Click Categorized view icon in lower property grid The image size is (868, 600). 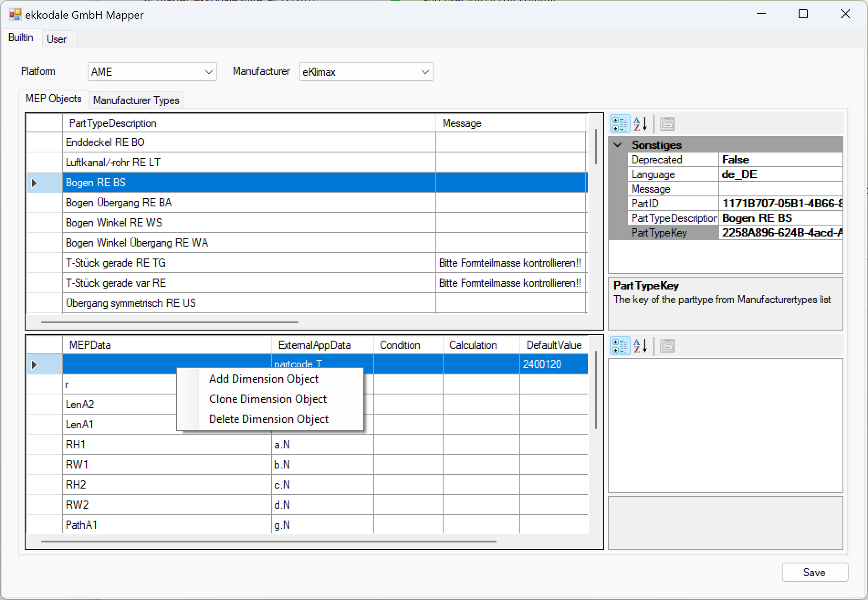pyautogui.click(x=620, y=346)
